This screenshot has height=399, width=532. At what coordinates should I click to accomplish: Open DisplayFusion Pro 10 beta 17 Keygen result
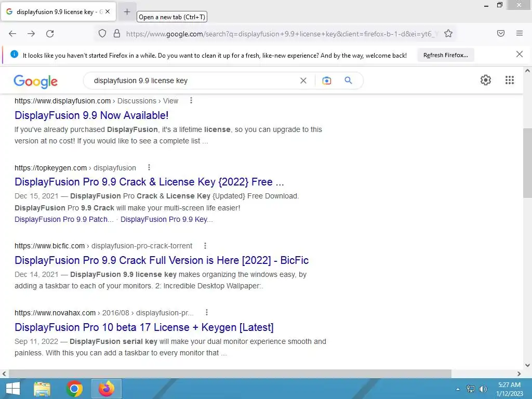coord(144,327)
